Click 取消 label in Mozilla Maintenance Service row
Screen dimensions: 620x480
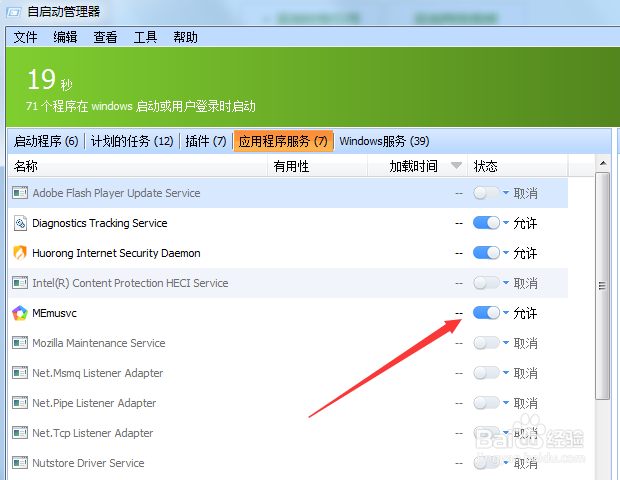[525, 343]
